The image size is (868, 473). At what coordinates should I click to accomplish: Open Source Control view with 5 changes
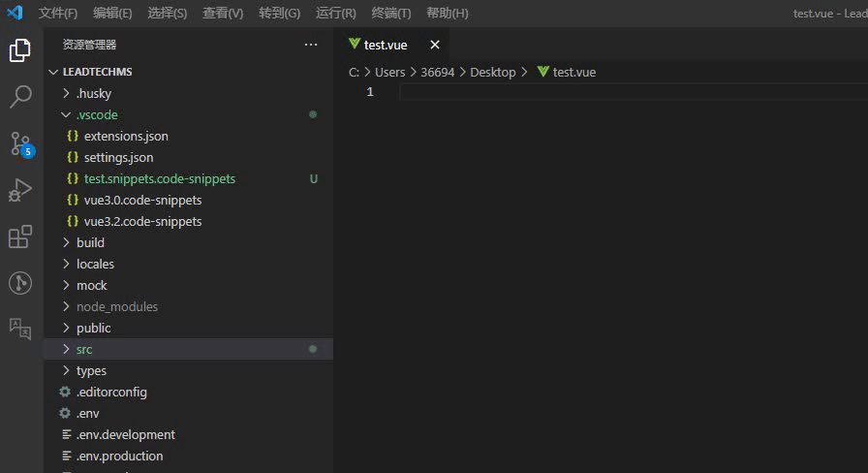[x=21, y=144]
